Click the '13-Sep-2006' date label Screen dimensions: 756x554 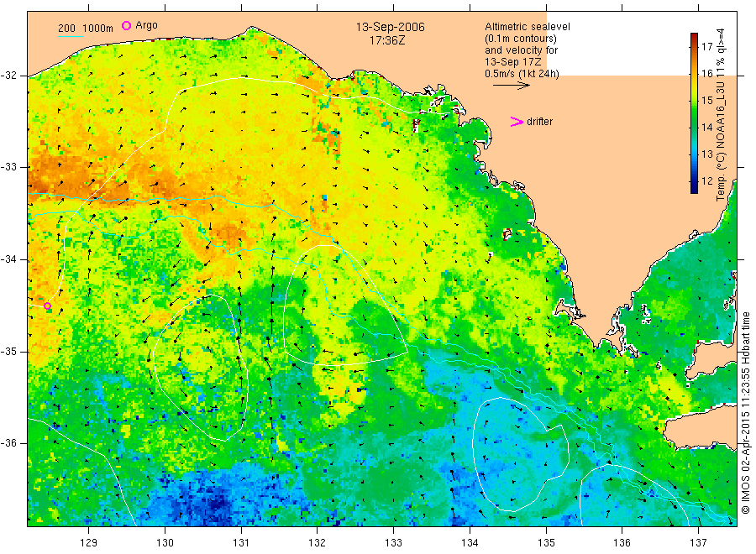[x=390, y=27]
